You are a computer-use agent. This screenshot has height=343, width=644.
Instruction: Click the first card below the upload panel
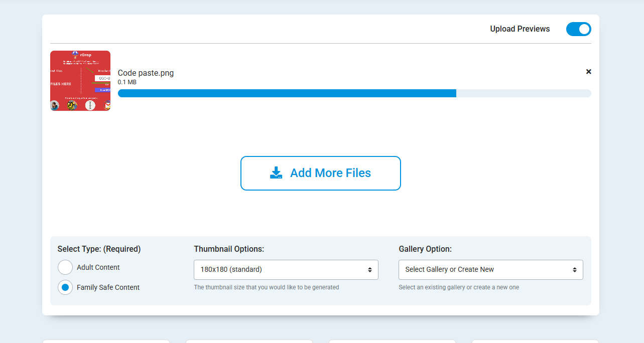tap(106, 341)
